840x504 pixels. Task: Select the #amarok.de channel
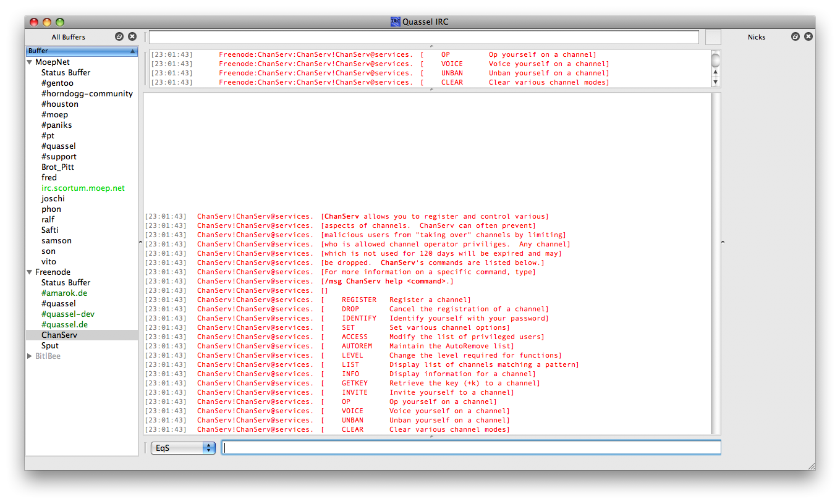64,293
